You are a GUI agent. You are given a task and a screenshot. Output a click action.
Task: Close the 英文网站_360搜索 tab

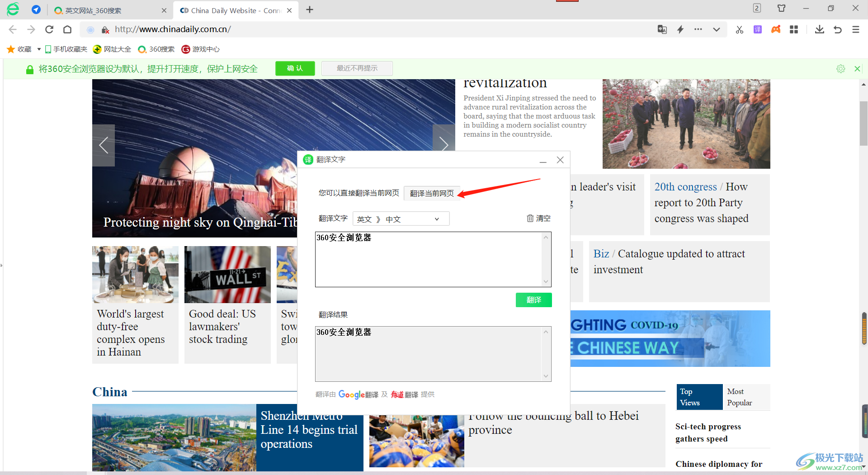pos(164,10)
